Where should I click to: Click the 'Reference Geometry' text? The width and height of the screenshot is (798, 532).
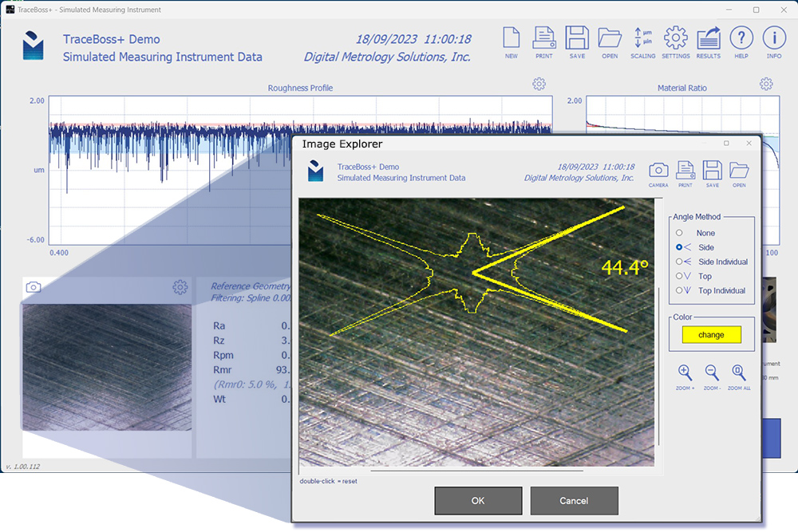pyautogui.click(x=251, y=286)
